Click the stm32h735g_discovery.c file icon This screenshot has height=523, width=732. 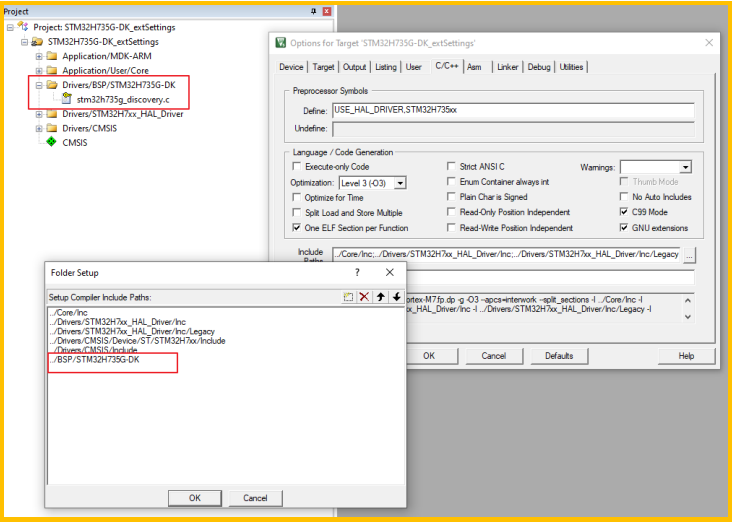(67, 99)
